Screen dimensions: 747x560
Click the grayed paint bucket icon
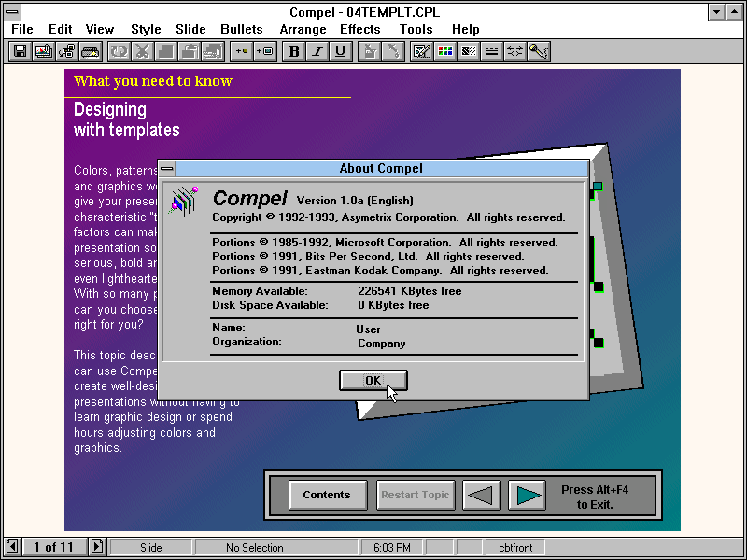click(369, 51)
